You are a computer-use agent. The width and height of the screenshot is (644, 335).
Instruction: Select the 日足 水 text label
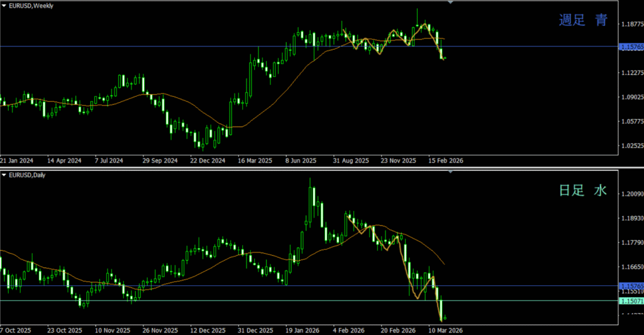tap(583, 190)
